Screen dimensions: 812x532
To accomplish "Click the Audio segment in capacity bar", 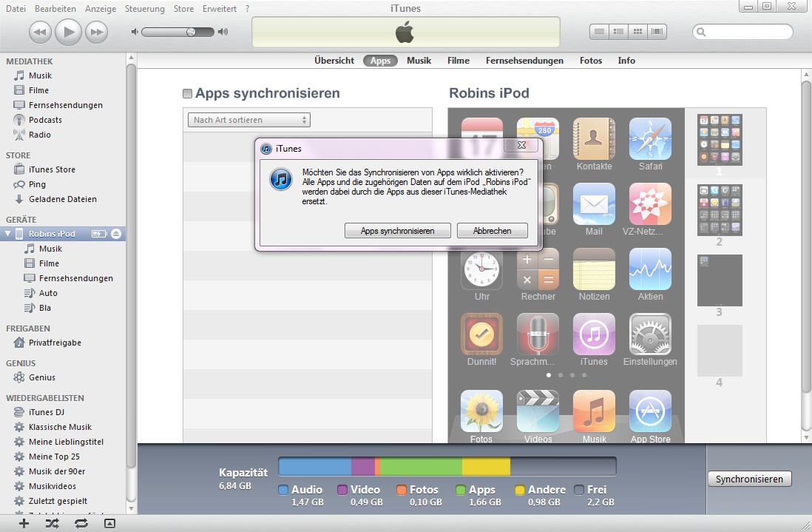I will click(x=315, y=466).
